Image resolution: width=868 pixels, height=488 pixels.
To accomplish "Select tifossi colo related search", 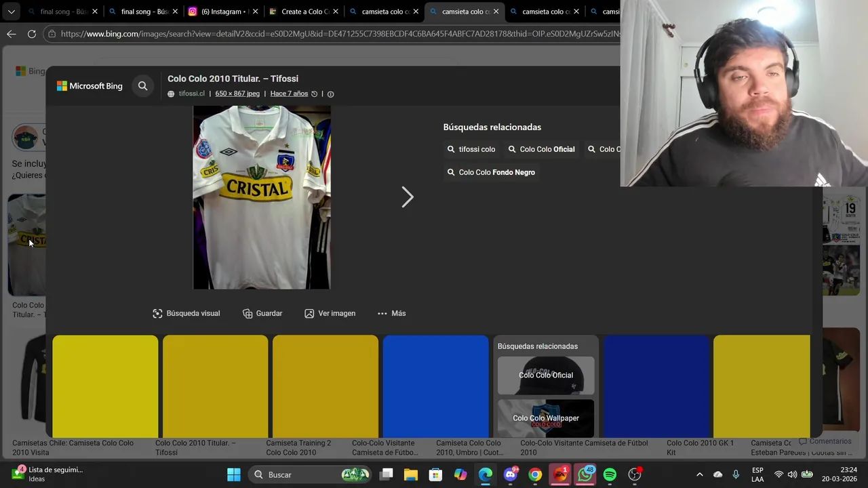I will coord(471,149).
